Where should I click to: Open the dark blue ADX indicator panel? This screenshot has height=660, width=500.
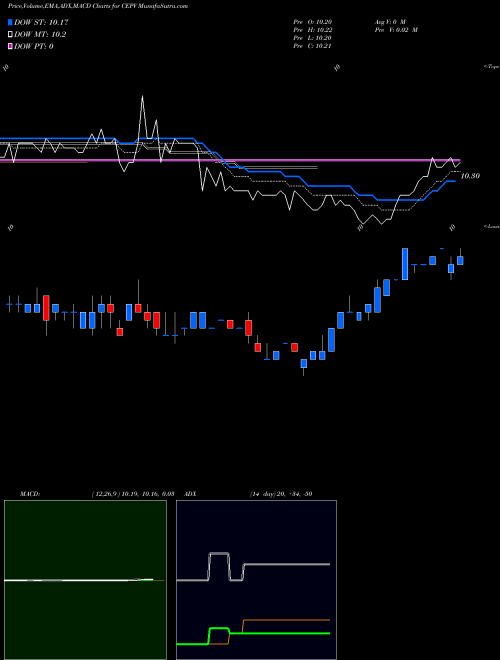tap(256, 580)
